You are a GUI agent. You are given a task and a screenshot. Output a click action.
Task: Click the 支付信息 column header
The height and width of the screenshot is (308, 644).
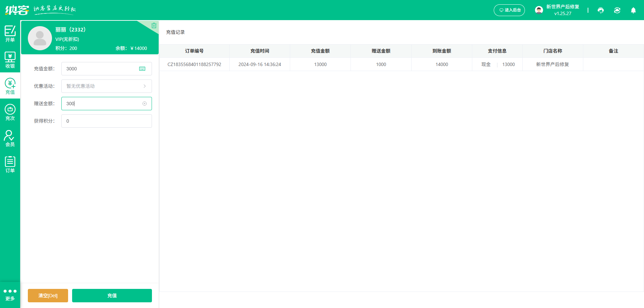[x=497, y=51]
